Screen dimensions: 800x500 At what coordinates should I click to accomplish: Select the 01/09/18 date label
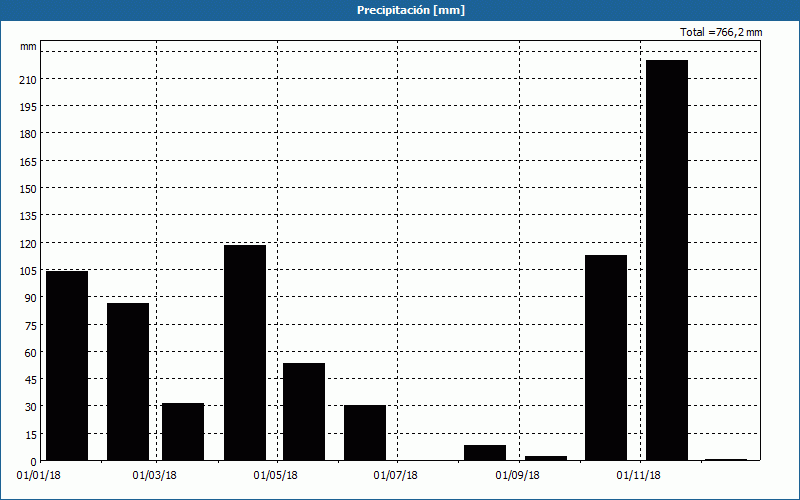pos(517,476)
